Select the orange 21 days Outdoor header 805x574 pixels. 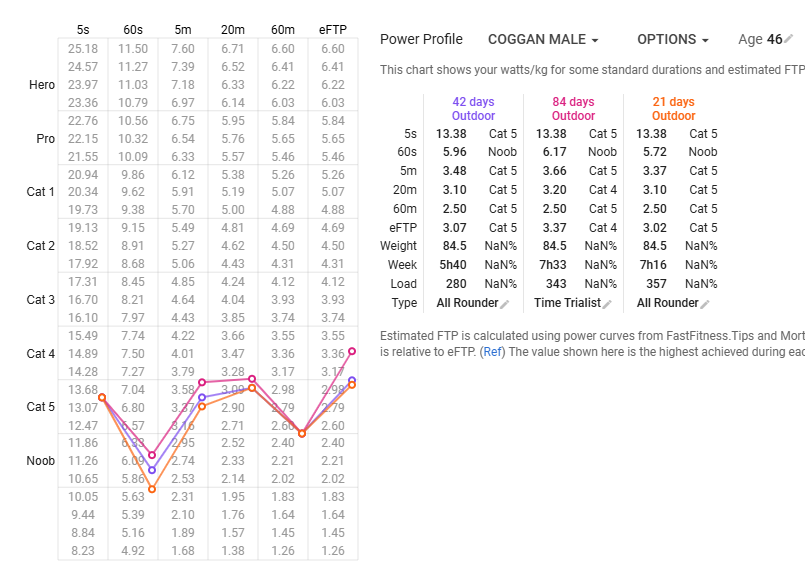tap(673, 109)
